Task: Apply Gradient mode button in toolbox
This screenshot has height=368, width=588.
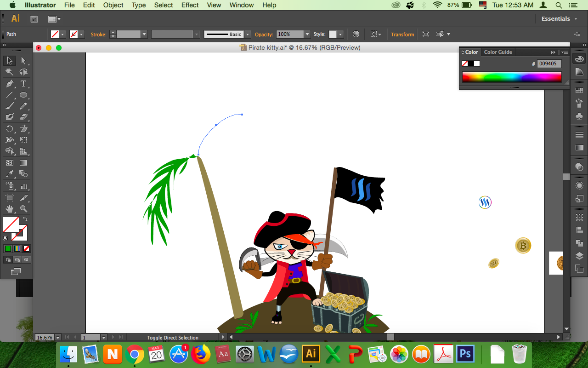Action: click(x=17, y=249)
